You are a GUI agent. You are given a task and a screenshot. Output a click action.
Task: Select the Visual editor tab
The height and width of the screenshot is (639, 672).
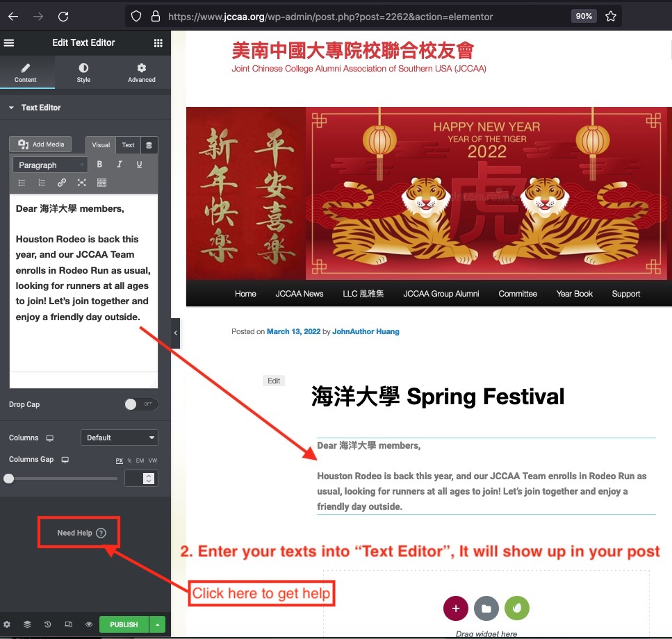pos(101,144)
